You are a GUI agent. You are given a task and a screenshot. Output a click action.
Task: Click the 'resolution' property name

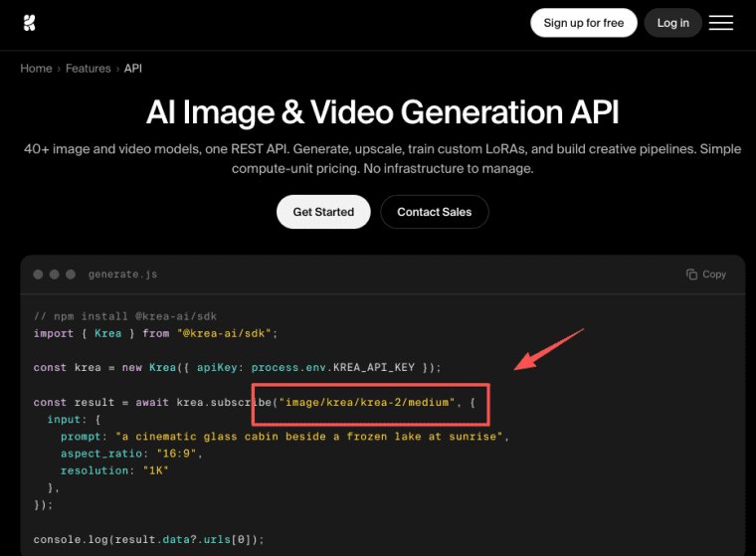click(x=94, y=470)
